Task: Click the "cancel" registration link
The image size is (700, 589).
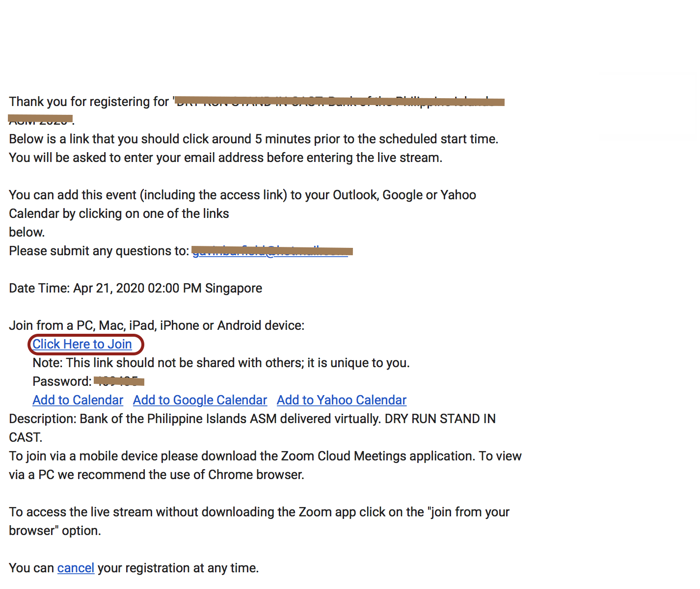Action: [76, 568]
